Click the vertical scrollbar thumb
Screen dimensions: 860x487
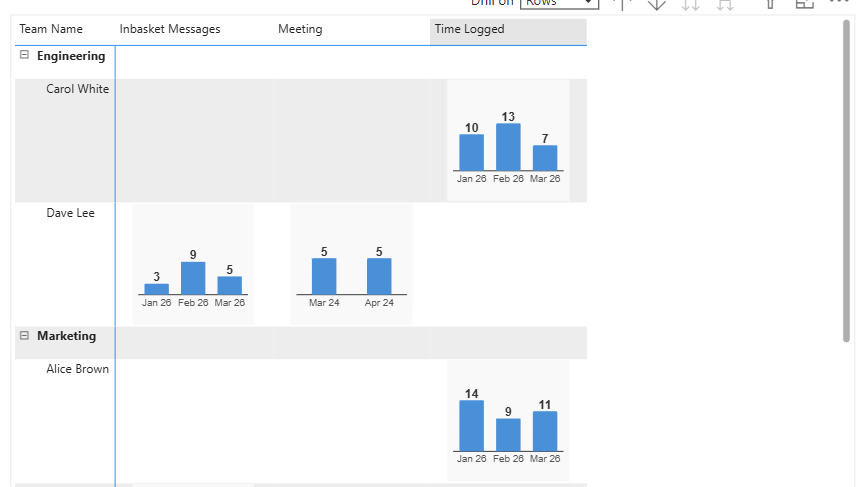point(847,181)
